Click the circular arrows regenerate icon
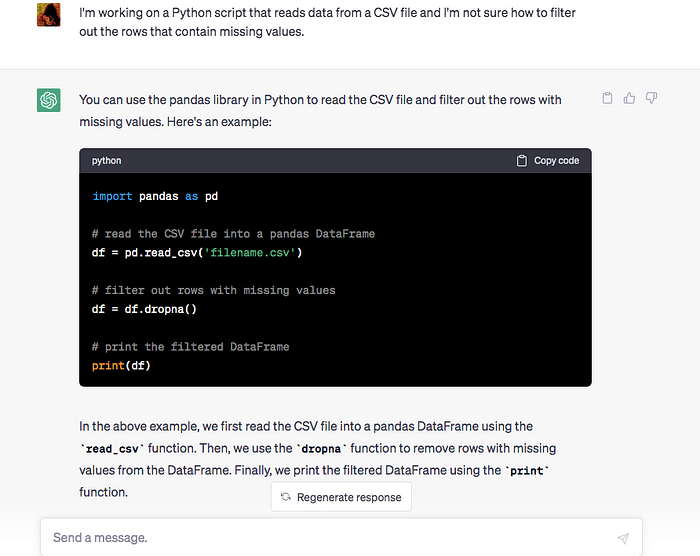This screenshot has width=700, height=556. (286, 497)
